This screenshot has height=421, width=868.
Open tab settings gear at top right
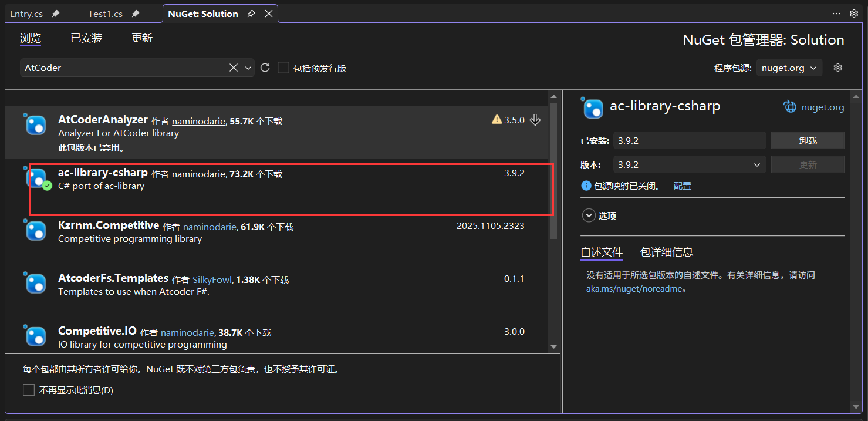click(854, 14)
